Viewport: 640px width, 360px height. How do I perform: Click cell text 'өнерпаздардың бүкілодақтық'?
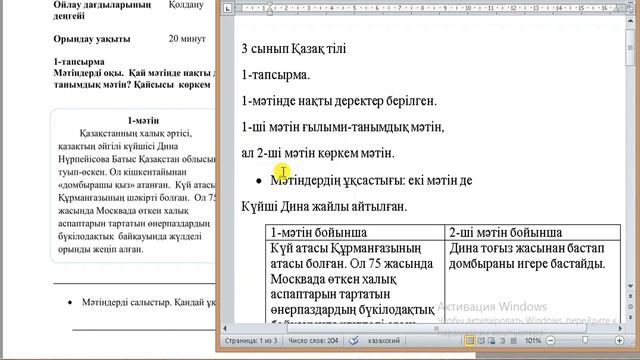[x=352, y=310]
